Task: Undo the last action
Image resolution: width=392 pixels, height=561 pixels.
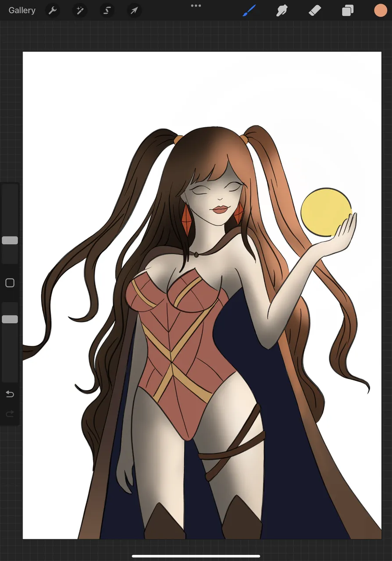Action: pyautogui.click(x=10, y=394)
